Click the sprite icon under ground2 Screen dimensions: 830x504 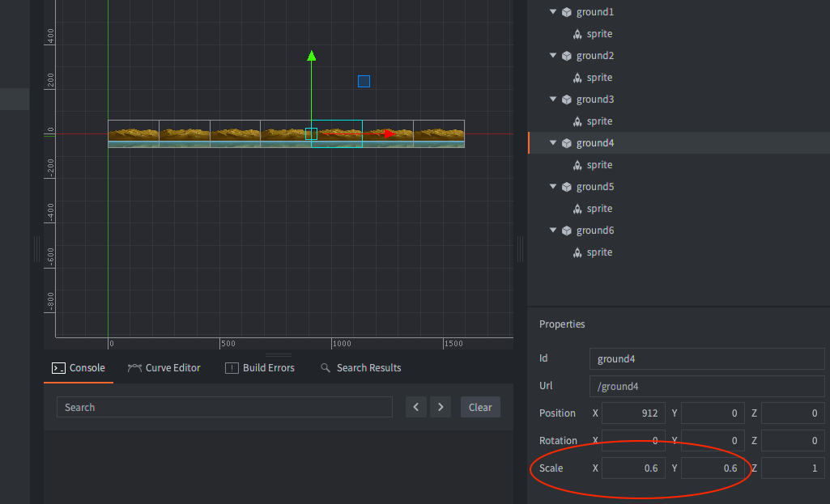pyautogui.click(x=577, y=78)
